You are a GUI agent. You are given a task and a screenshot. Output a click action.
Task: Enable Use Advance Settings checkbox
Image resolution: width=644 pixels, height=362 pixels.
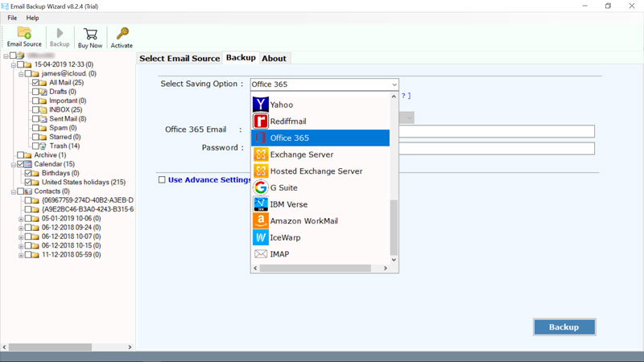tap(163, 179)
